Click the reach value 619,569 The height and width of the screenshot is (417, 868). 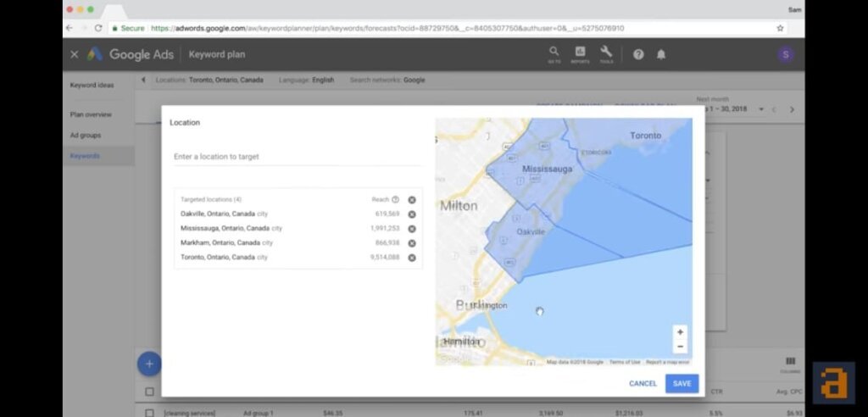[x=387, y=214]
